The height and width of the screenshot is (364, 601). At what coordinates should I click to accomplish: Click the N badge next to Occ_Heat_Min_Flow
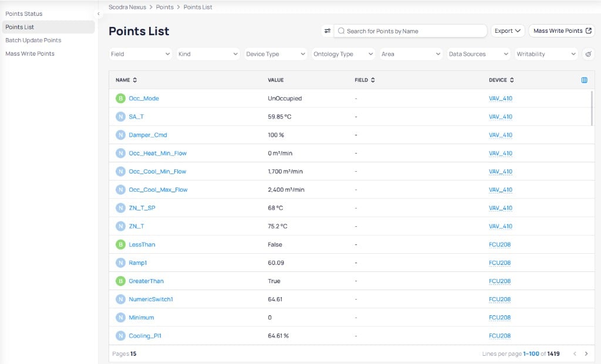click(x=121, y=154)
